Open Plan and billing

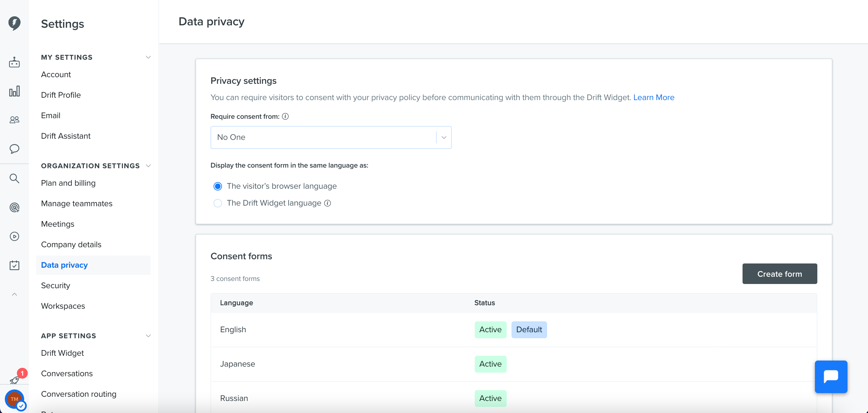click(68, 183)
